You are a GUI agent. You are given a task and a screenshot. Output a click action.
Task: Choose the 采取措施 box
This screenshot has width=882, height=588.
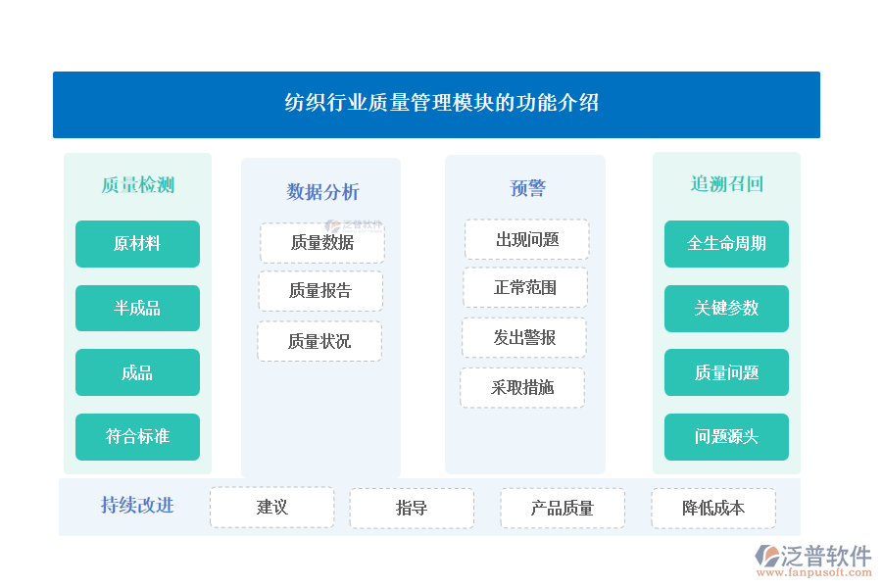[x=522, y=388]
